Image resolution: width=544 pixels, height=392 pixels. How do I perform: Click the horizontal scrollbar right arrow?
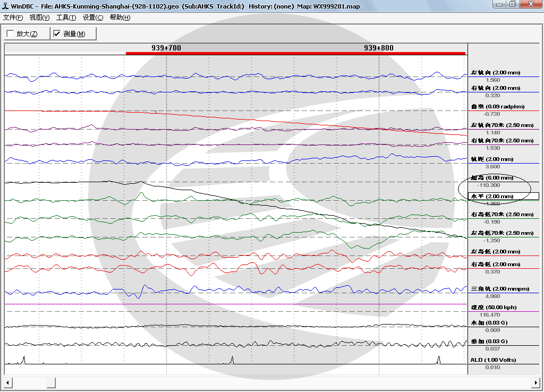click(535, 382)
